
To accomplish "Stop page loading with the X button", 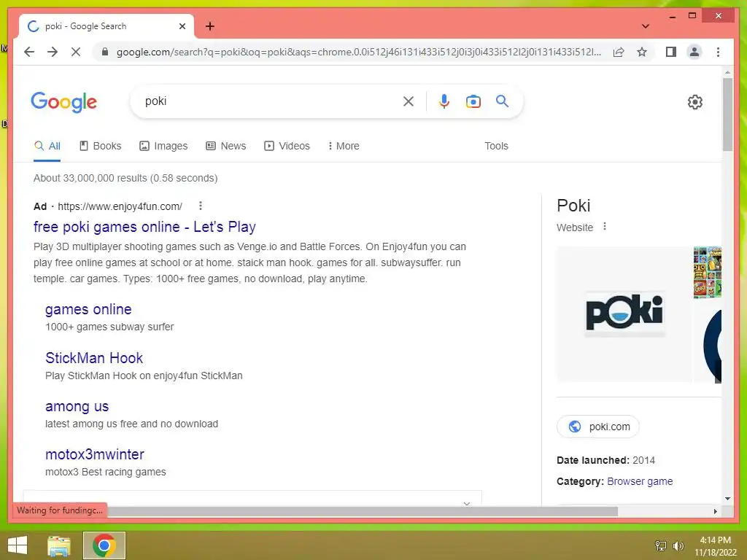I will 76,52.
